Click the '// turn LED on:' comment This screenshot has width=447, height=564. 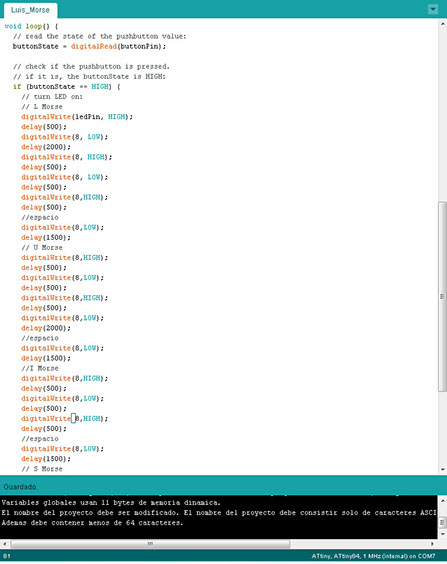click(x=52, y=97)
